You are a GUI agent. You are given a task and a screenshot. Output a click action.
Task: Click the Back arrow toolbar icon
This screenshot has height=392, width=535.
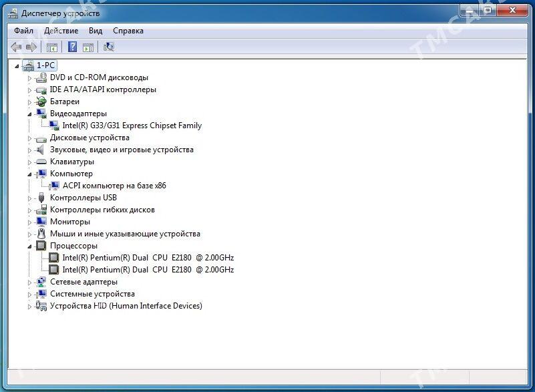pos(17,47)
